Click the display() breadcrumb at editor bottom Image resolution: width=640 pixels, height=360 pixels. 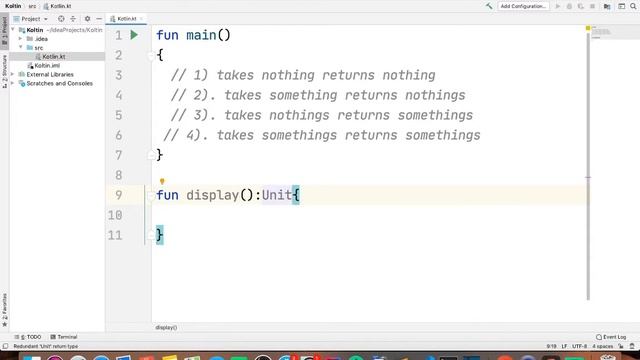[166, 328]
